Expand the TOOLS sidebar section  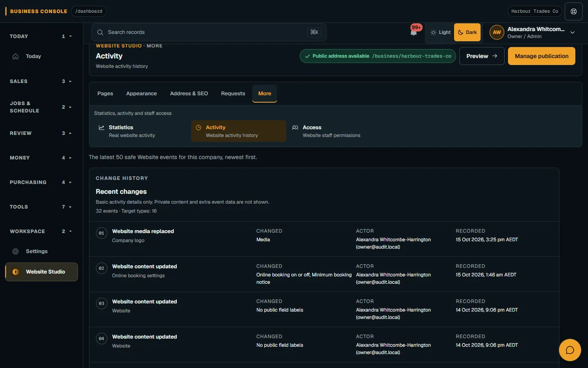(x=41, y=207)
